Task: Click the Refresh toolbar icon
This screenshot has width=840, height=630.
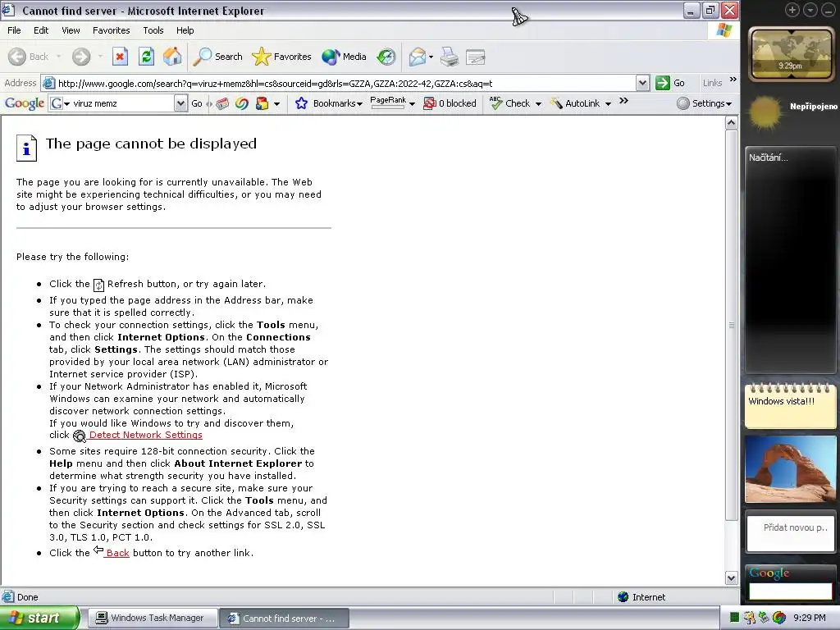Action: tap(146, 57)
